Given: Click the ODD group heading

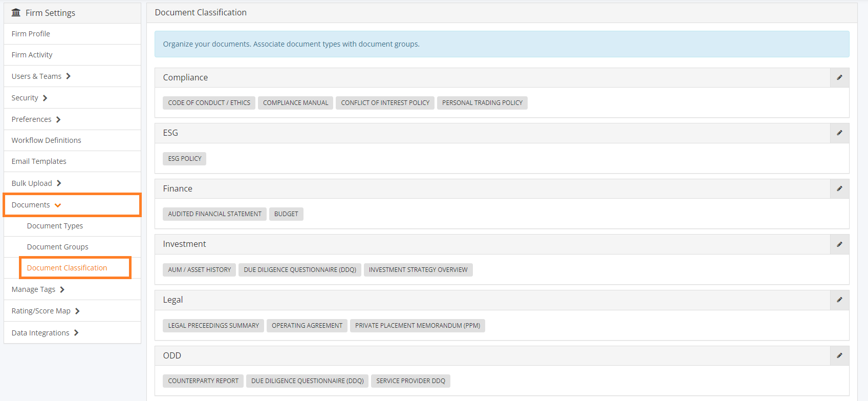Looking at the screenshot, I should point(172,355).
